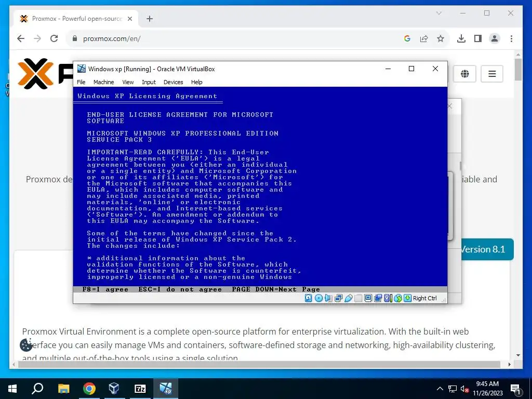This screenshot has width=532, height=399.
Task: Open the Windows Start menu
Action: point(12,389)
